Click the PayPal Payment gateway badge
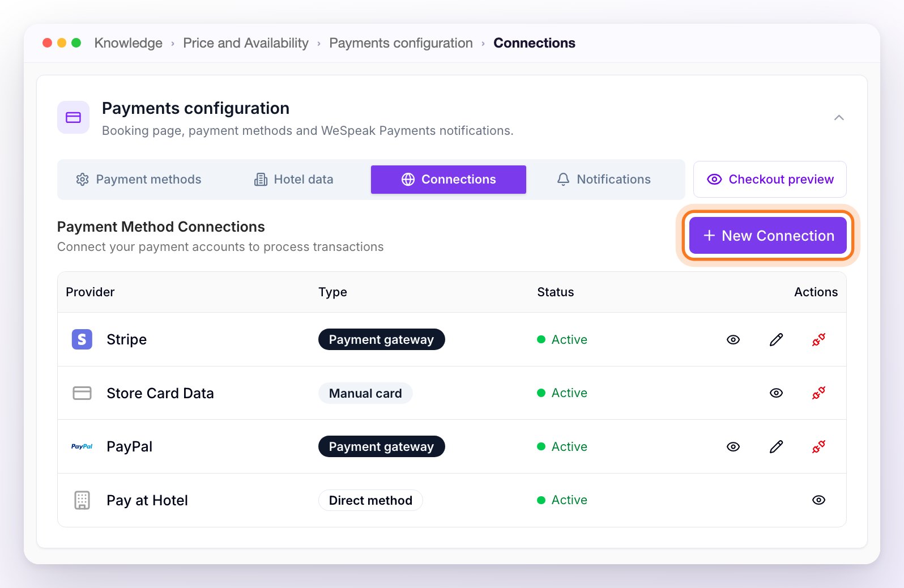The image size is (904, 588). [381, 446]
